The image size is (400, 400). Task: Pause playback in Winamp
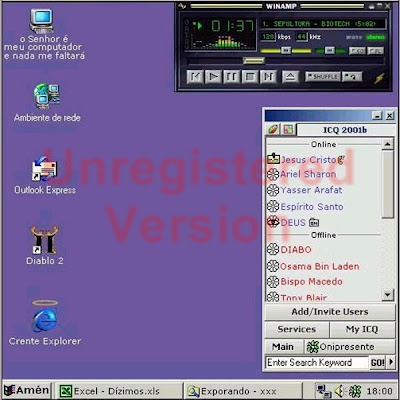232,77
